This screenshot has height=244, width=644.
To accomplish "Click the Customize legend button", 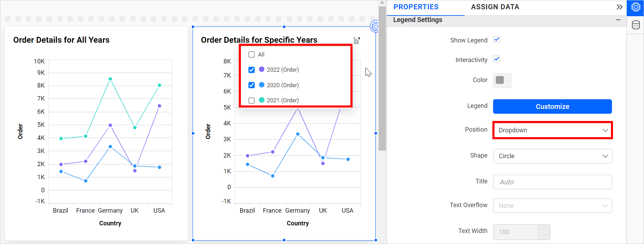I will [552, 106].
